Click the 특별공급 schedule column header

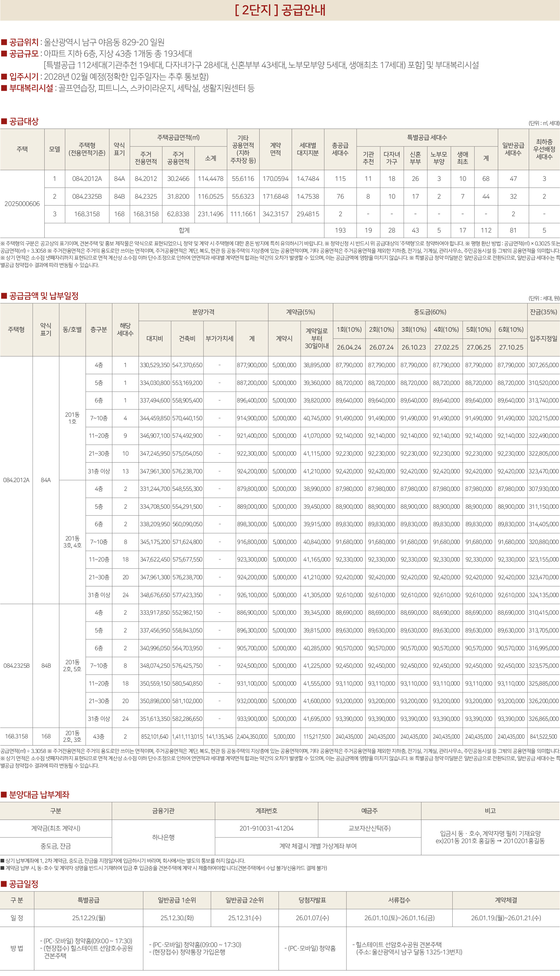[88, 900]
